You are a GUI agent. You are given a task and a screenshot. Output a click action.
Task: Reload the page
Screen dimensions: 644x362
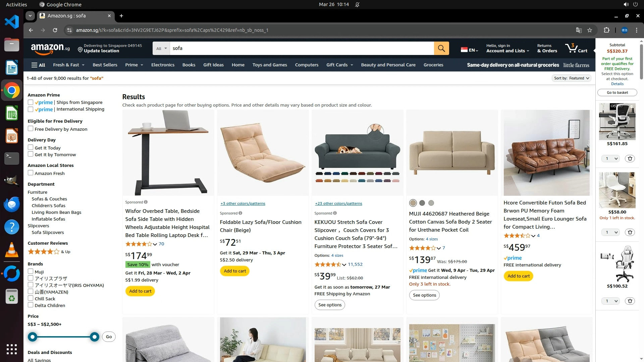click(55, 30)
